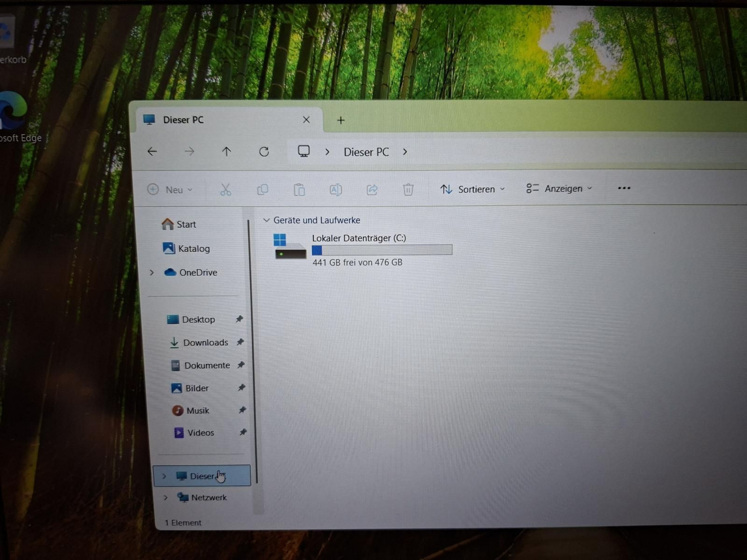Click the Paste clipboard icon

click(x=299, y=190)
